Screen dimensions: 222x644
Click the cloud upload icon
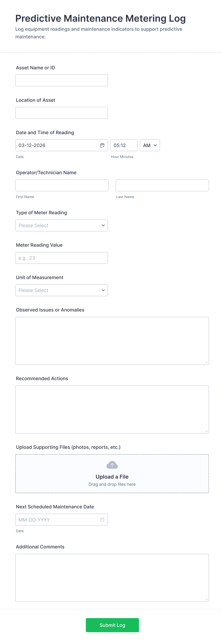tap(112, 465)
